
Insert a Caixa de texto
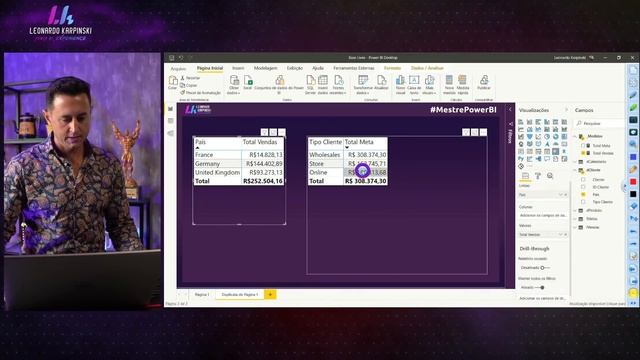coord(414,85)
